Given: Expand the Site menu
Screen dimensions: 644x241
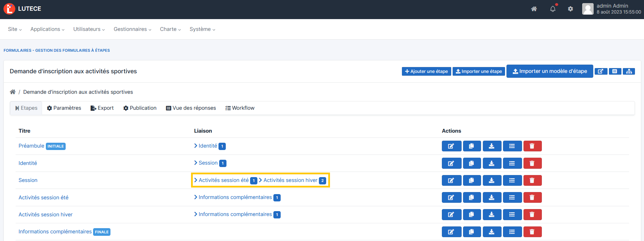Looking at the screenshot, I should point(15,29).
